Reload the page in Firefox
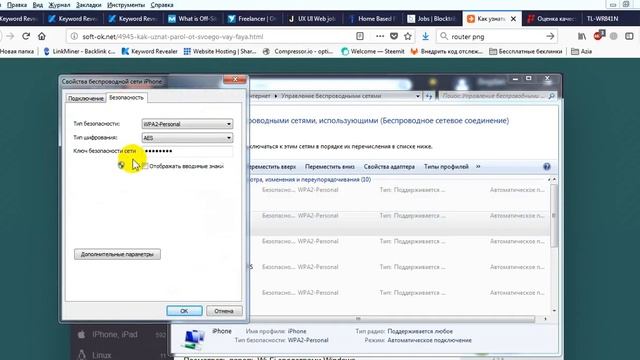Image resolution: width=640 pixels, height=360 pixels. pos(26,36)
